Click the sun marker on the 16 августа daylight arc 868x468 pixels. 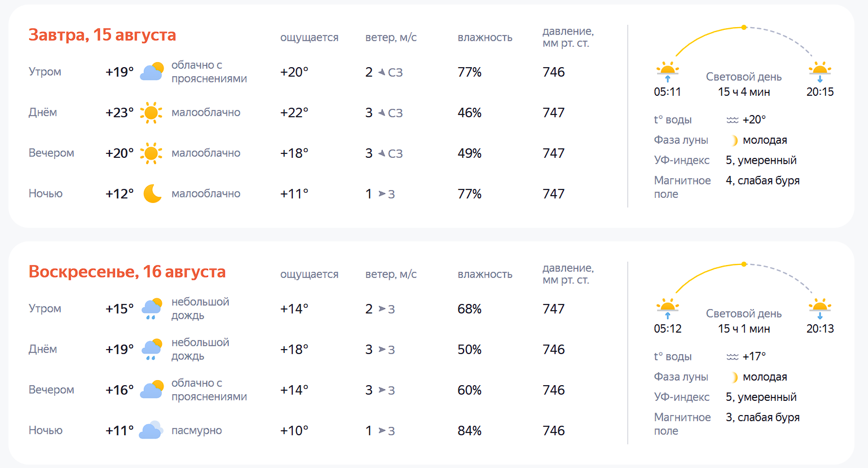point(744,264)
